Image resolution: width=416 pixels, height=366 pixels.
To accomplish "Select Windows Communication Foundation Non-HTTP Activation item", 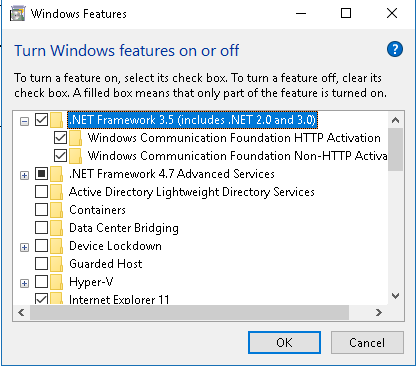I will (x=237, y=156).
